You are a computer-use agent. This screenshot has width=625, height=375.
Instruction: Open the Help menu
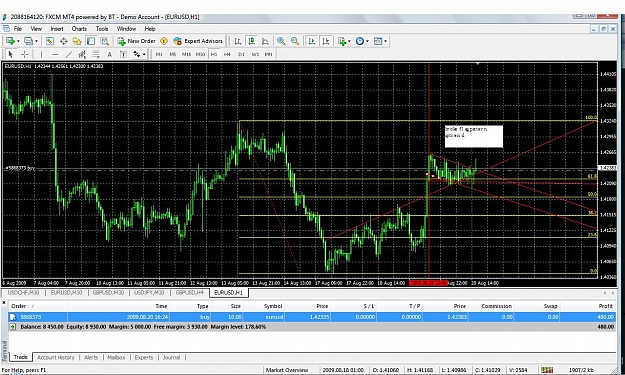coord(150,29)
